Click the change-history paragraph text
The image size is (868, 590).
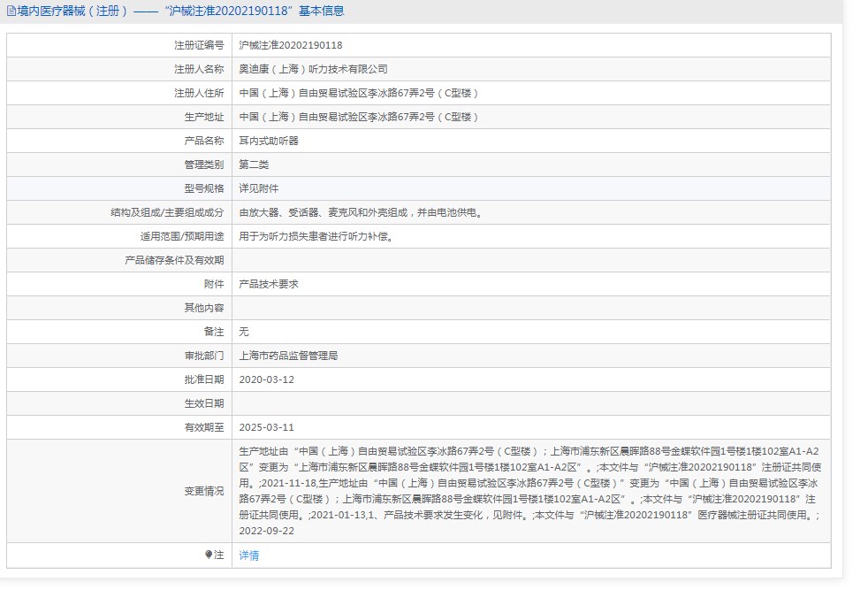click(x=530, y=491)
